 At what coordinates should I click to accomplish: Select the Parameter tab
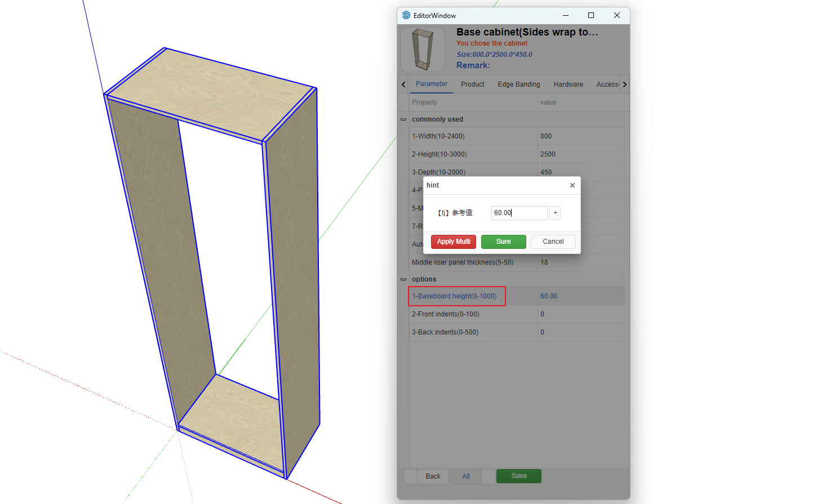[x=431, y=84]
